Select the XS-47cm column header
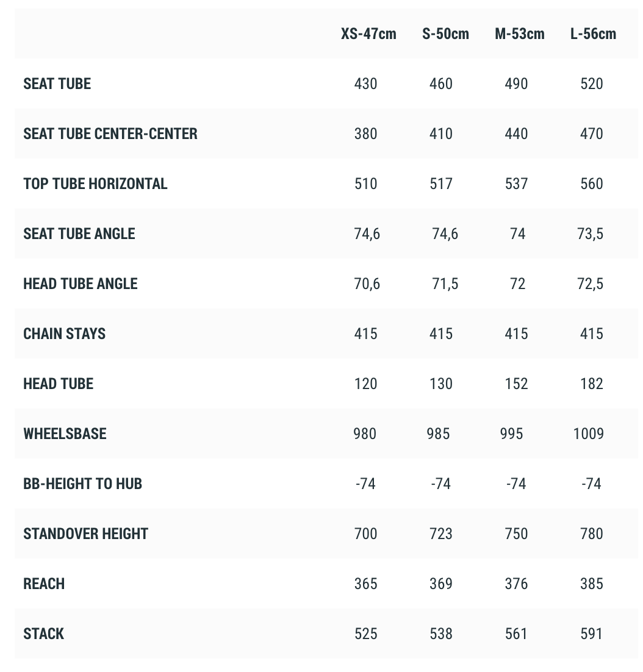This screenshot has height=672, width=643. pos(368,34)
